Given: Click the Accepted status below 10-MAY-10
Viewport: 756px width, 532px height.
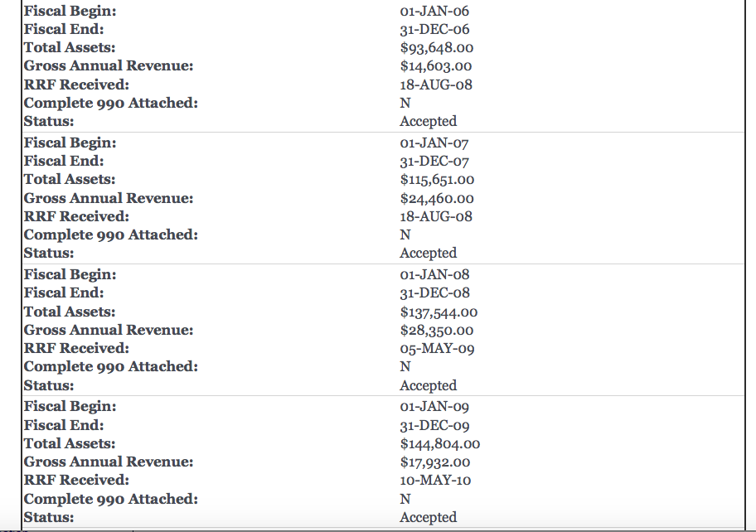Looking at the screenshot, I should [x=428, y=517].
